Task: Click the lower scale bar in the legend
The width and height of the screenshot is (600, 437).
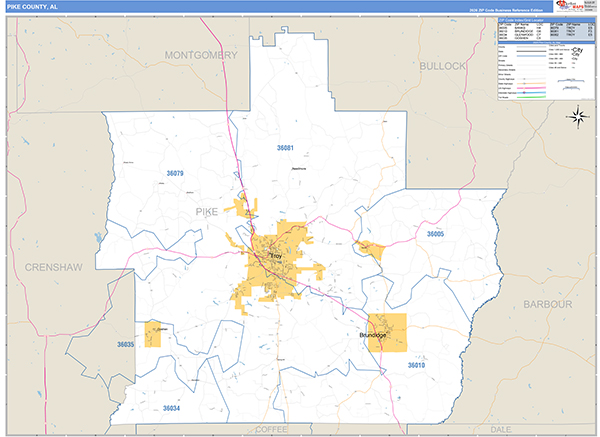Action: pyautogui.click(x=571, y=88)
